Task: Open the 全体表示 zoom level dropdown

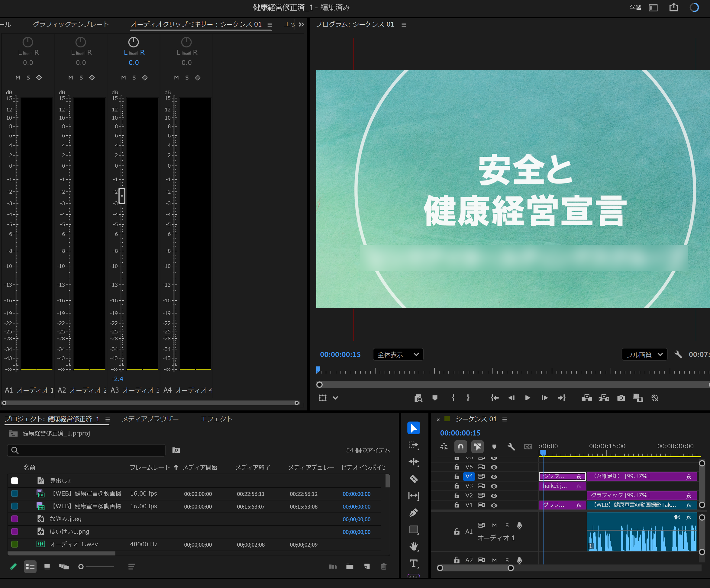Action: click(398, 355)
